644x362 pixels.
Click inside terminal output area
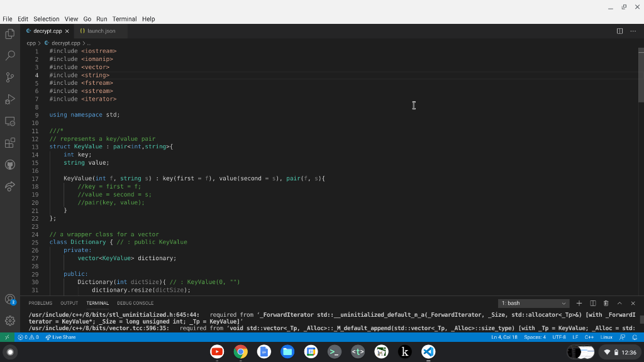point(332,321)
